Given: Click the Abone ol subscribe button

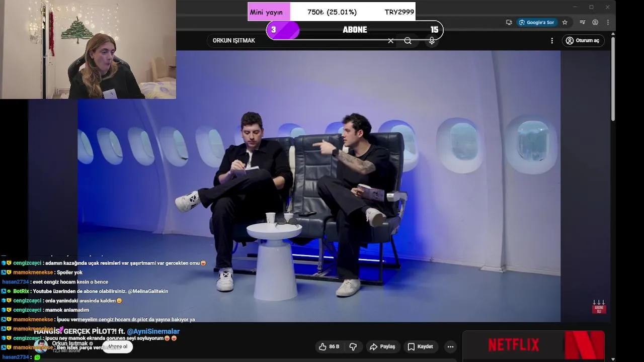Looking at the screenshot, I should click(118, 346).
